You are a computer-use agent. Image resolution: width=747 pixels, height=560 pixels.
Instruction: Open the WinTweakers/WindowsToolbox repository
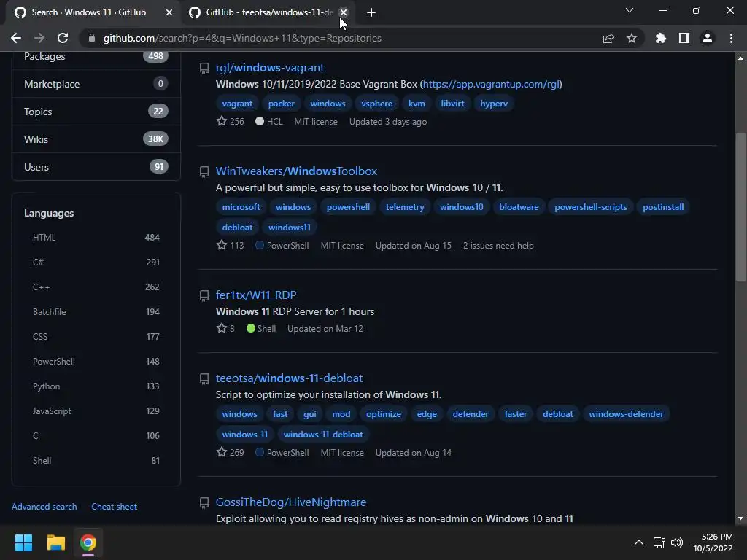[296, 171]
